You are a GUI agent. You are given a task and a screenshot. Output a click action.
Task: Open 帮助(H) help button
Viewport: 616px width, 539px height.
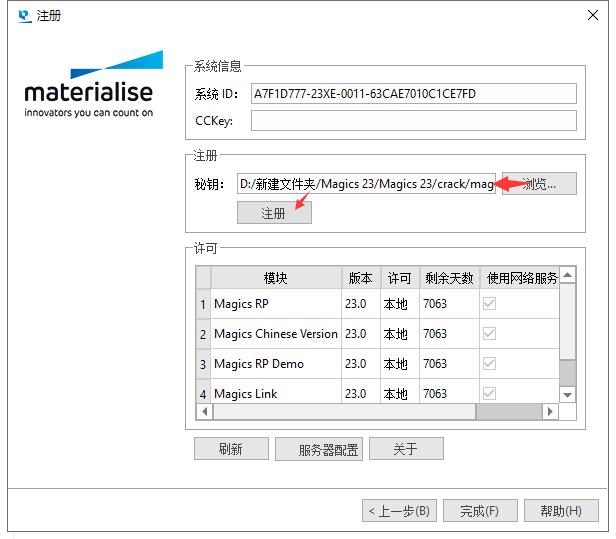[x=561, y=511]
